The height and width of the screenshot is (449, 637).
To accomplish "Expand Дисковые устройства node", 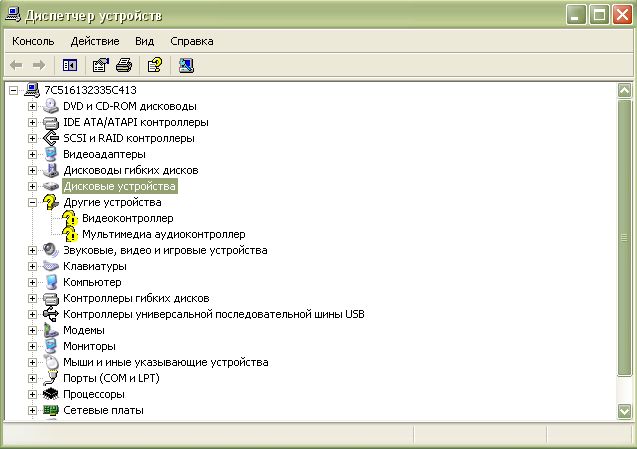I will (32, 187).
